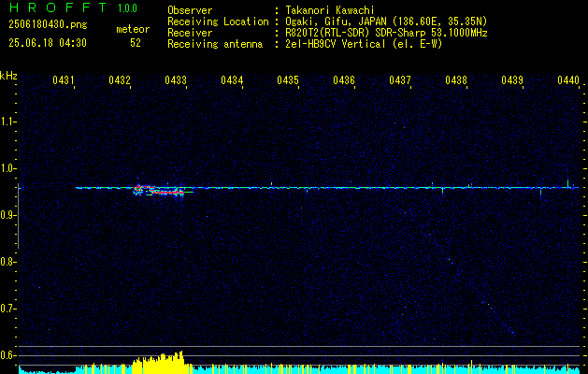This screenshot has height=374, width=588.
Task: Click time marker 0435
Action: click(288, 80)
